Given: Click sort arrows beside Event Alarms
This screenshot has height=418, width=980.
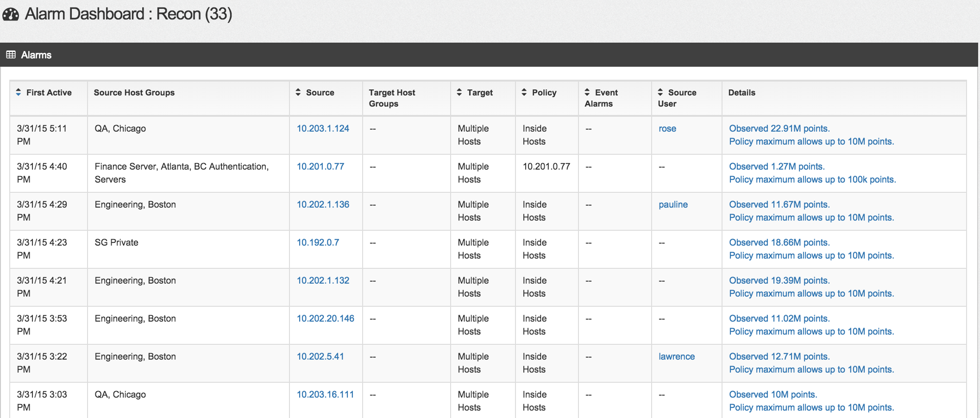Looking at the screenshot, I should [587, 92].
